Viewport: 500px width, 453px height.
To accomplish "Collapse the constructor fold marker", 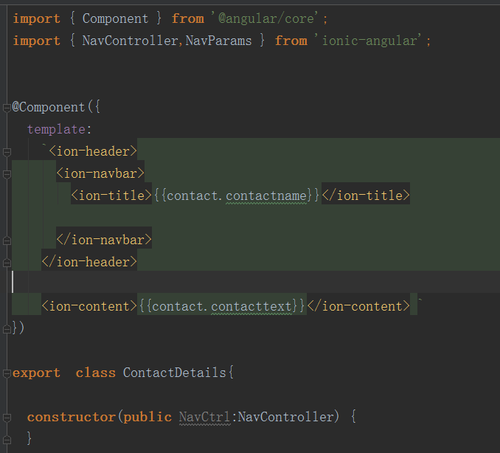I will 7,418.
